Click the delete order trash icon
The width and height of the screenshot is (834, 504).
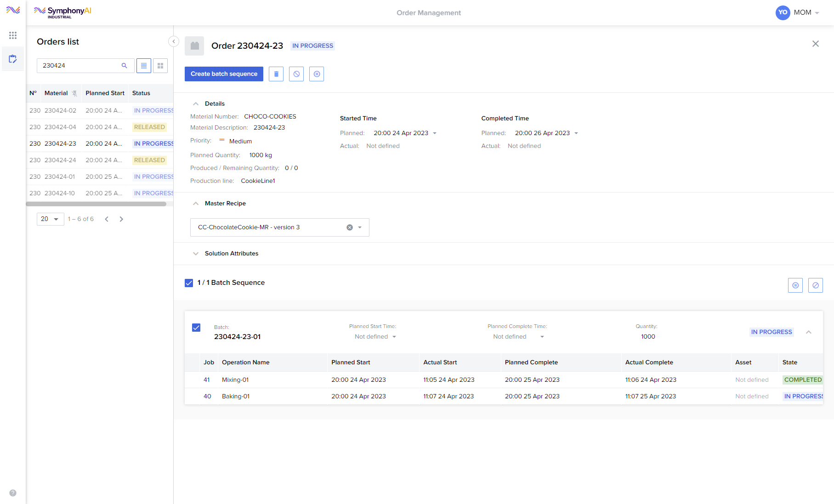click(x=276, y=74)
